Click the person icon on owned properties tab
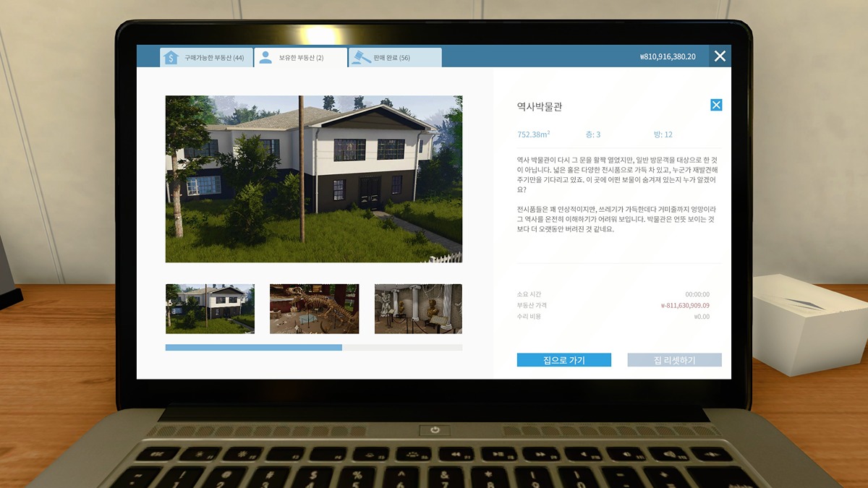The image size is (868, 488). coord(265,57)
